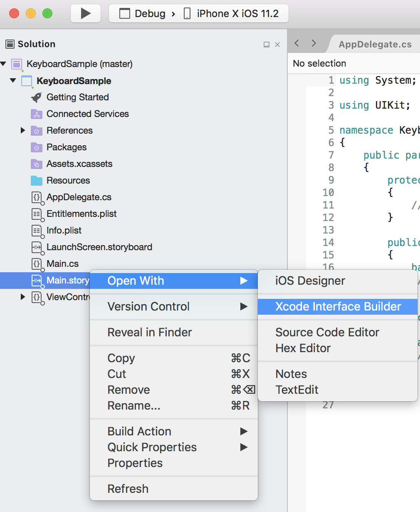This screenshot has width=420, height=512.
Task: Click the forward navigation arrow in editor
Action: (313, 43)
